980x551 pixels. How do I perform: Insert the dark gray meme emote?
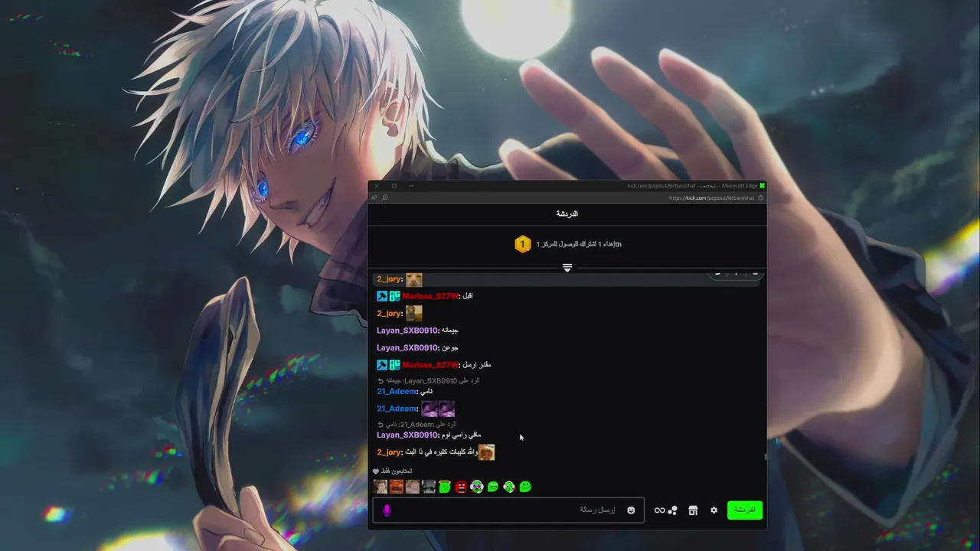point(429,487)
